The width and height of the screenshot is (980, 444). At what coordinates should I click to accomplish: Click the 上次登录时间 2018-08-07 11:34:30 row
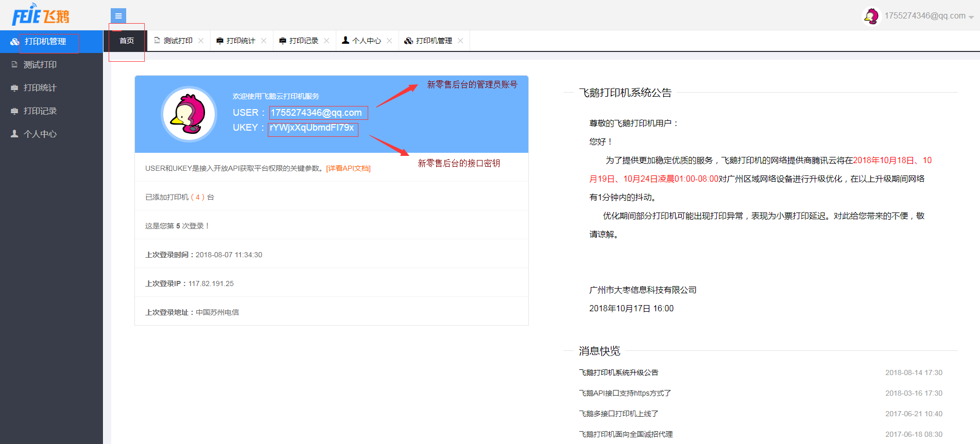[332, 255]
